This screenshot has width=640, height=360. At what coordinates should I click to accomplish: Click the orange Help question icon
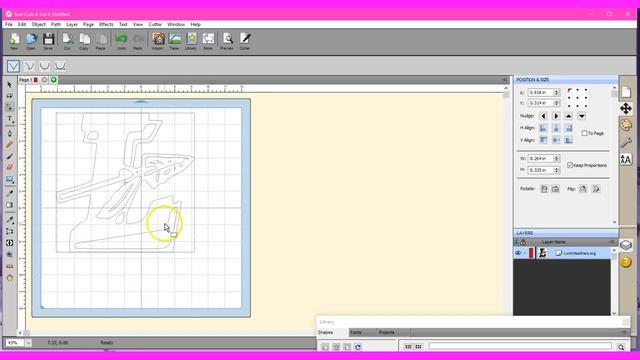(626, 262)
